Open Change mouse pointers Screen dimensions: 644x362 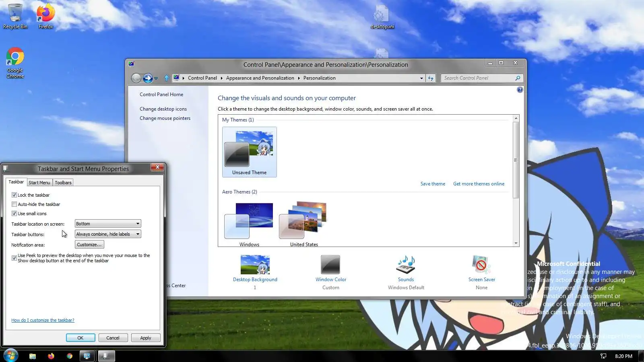(x=165, y=118)
